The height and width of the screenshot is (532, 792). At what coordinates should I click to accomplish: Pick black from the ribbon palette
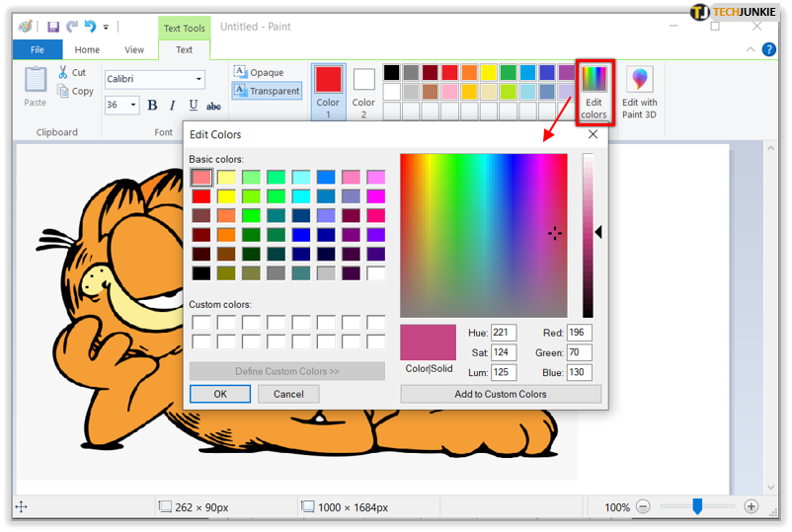click(x=391, y=72)
